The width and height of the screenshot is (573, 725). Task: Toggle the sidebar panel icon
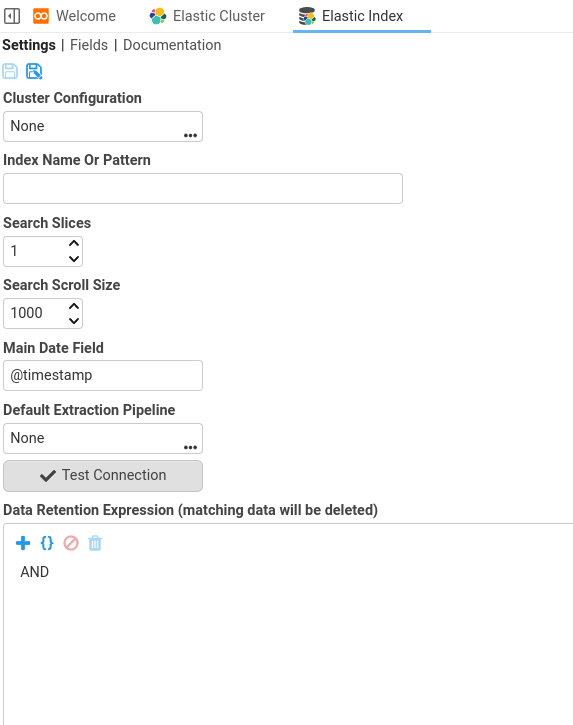point(12,16)
